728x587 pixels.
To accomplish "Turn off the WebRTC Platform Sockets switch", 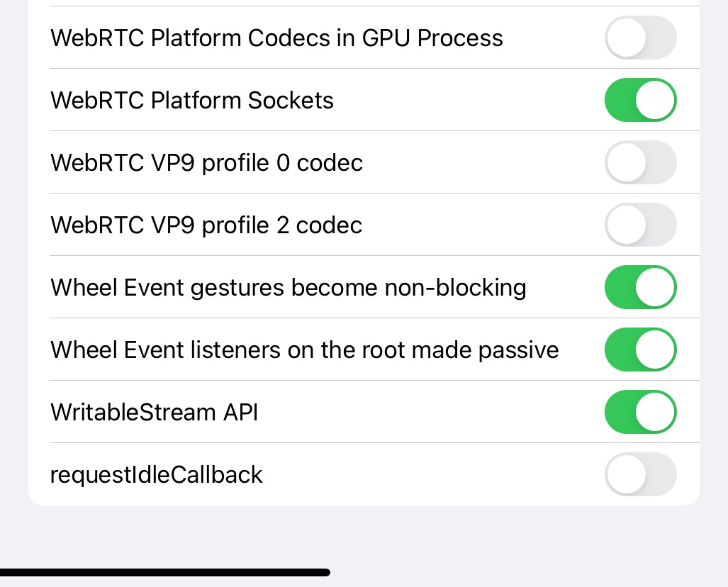I will [640, 100].
